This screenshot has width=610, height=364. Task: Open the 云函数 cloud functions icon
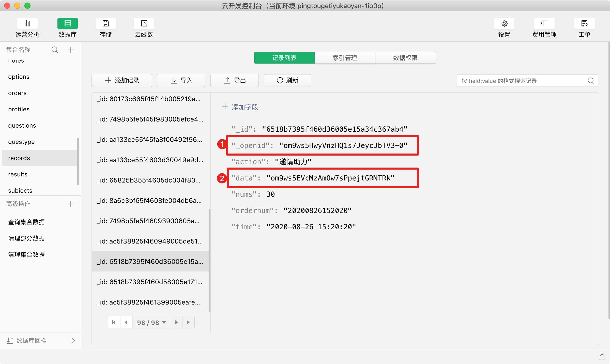tap(144, 24)
